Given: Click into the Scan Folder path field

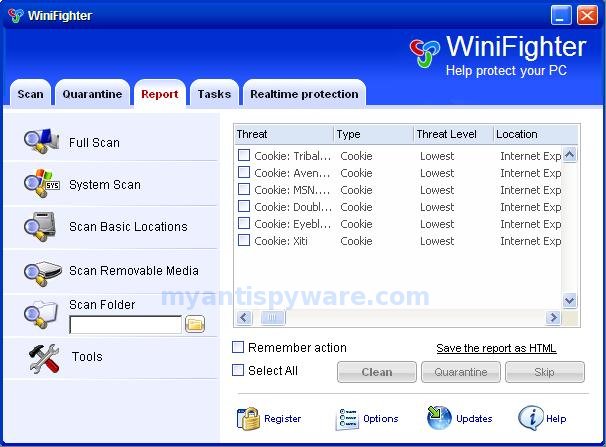Looking at the screenshot, I should 125,325.
